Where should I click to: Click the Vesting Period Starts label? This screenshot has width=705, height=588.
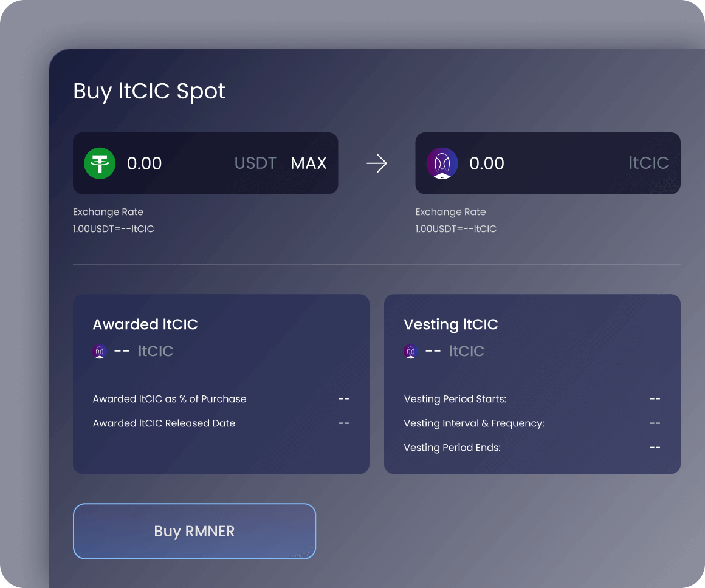coord(455,399)
